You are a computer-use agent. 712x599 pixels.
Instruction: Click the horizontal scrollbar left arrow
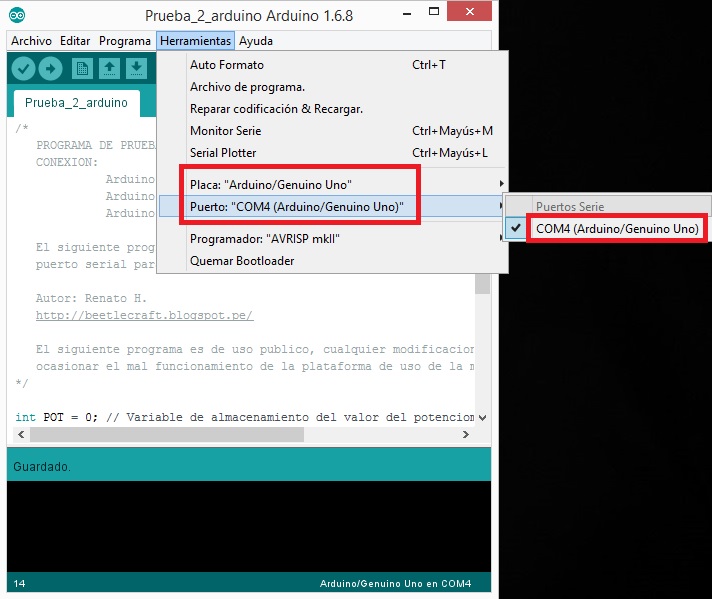[21, 435]
